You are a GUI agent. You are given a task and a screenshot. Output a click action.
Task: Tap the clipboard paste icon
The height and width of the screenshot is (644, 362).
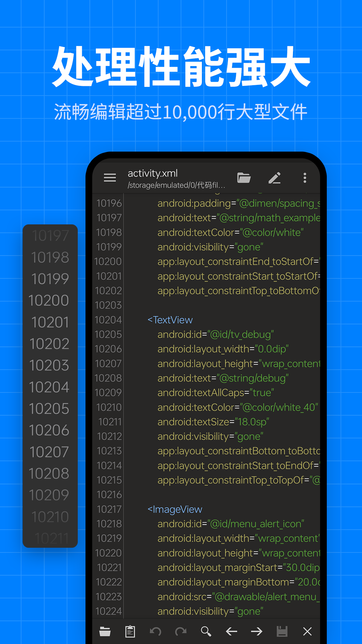[x=130, y=632]
